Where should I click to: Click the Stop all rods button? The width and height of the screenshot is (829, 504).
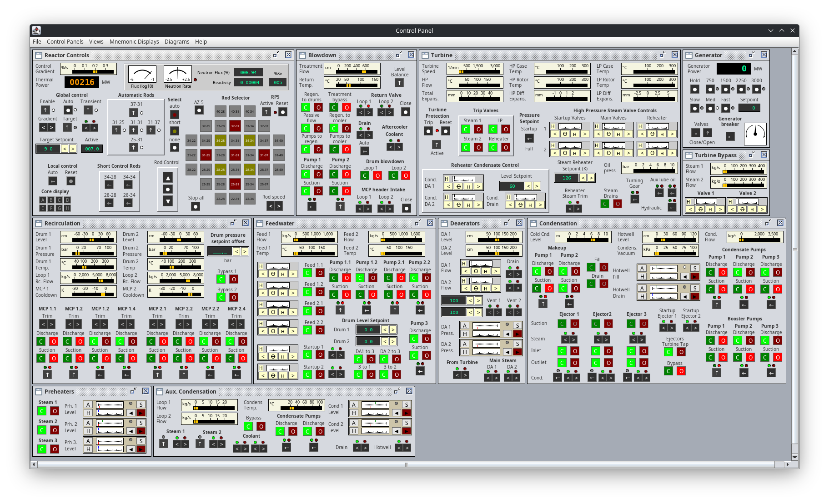coord(196,206)
